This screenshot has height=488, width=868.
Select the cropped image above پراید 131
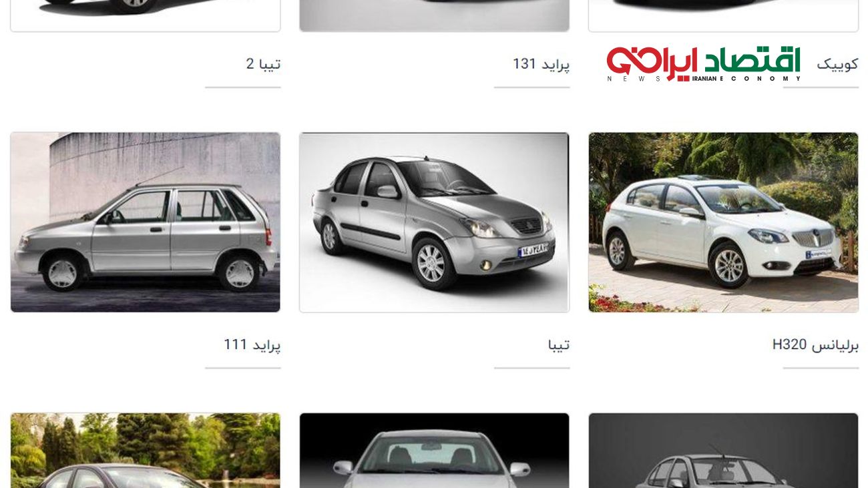435,15
